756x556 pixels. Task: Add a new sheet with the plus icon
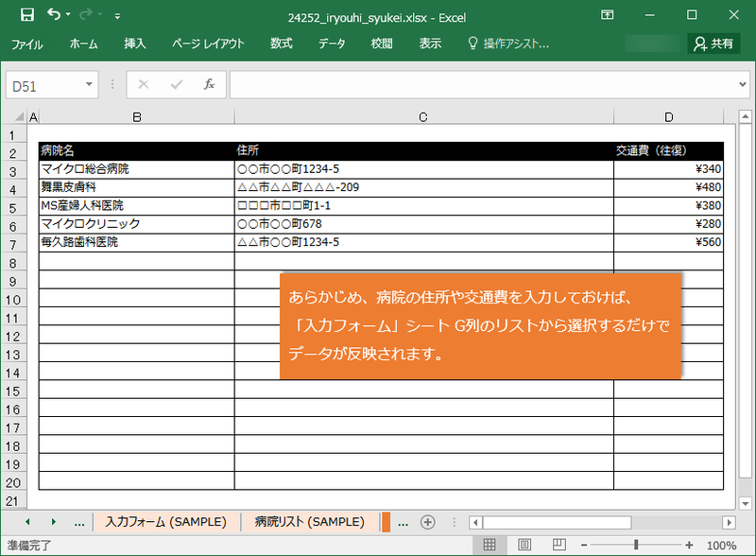pyautogui.click(x=428, y=522)
